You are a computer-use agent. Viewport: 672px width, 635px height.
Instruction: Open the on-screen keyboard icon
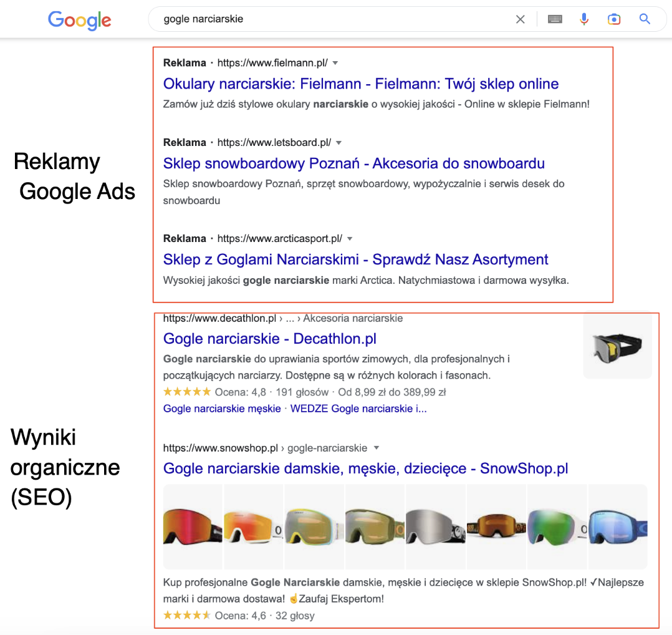555,19
